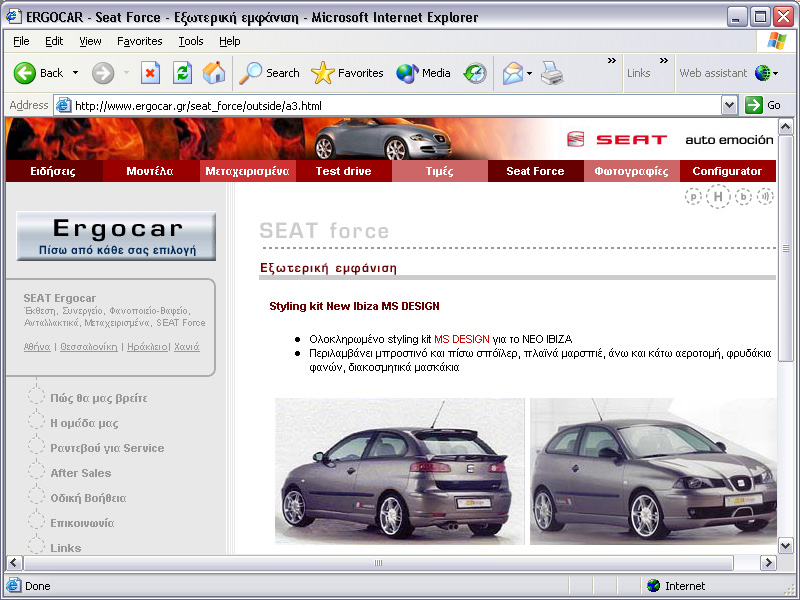Open the Configurator tab
This screenshot has width=800, height=600.
pyautogui.click(x=727, y=171)
